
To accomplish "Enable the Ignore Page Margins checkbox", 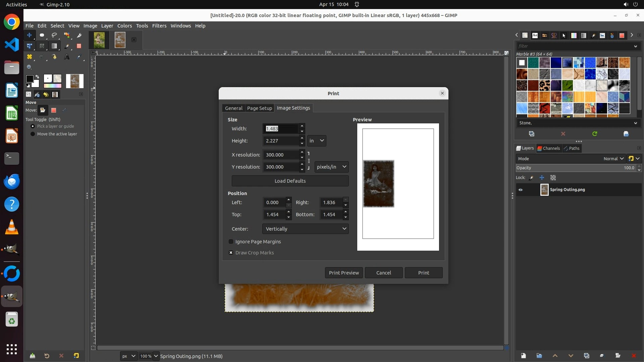I will click(x=231, y=242).
